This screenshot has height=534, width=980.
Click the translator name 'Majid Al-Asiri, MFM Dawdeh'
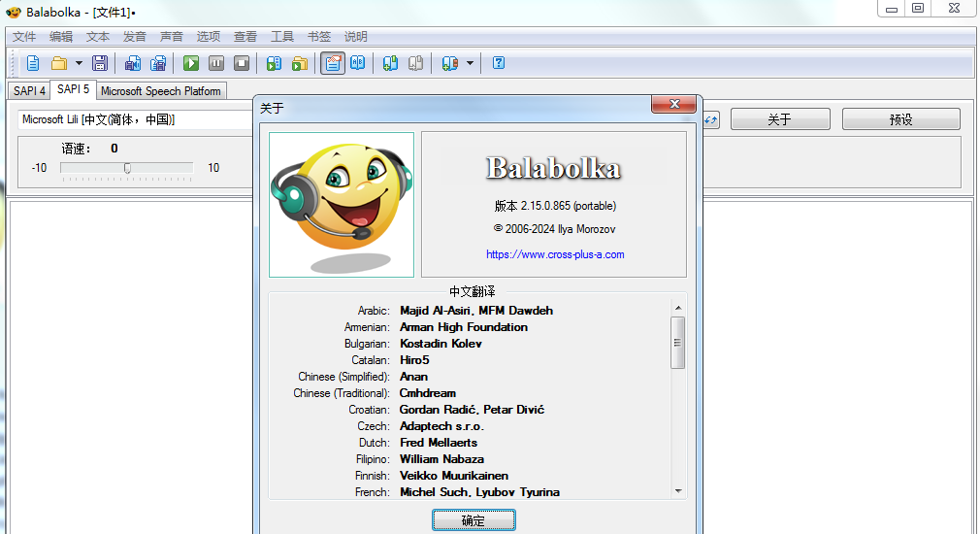click(476, 311)
